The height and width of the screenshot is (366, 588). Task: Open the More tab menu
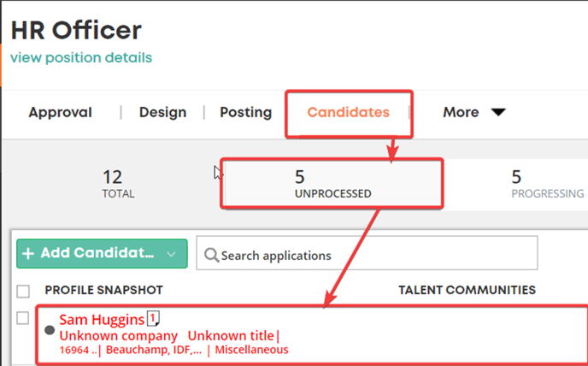pyautogui.click(x=474, y=112)
